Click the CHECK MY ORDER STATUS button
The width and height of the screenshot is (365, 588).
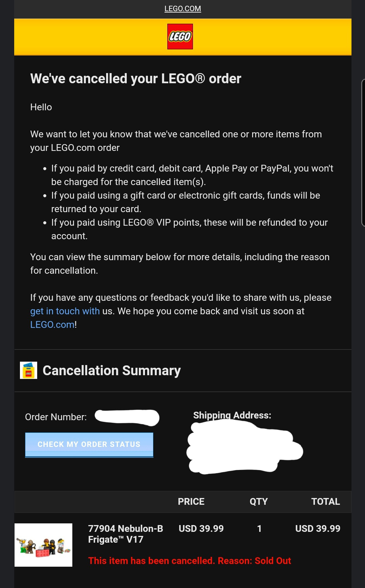click(89, 445)
